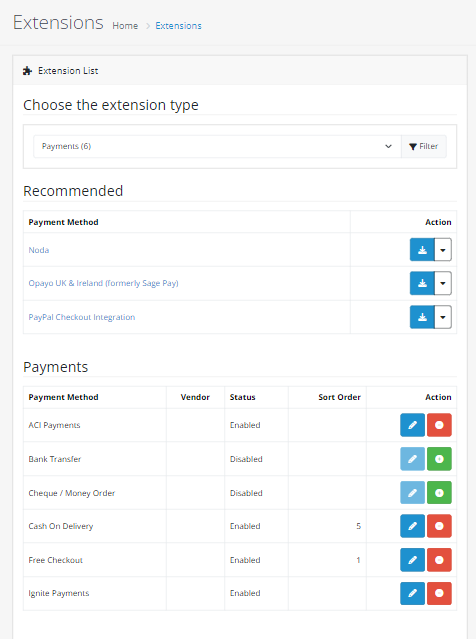This screenshot has width=476, height=639.
Task: Click the Enabled status of Ignite Payments
Action: (x=245, y=593)
